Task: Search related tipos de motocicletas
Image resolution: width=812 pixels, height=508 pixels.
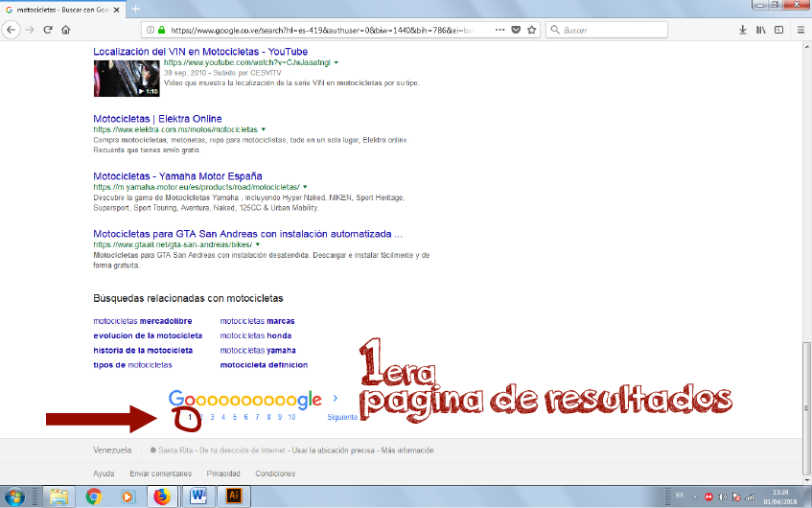Action: pyautogui.click(x=132, y=364)
